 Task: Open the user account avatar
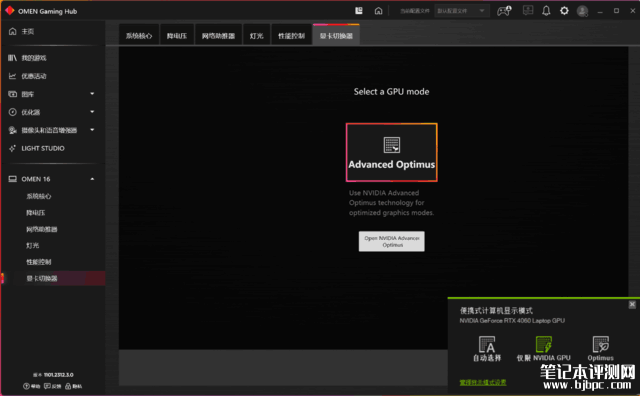pos(582,11)
